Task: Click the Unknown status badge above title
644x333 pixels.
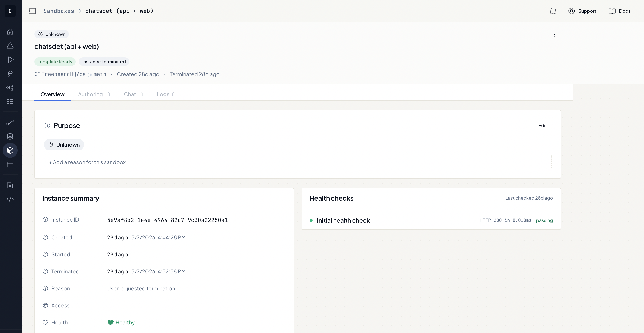Action: point(51,34)
